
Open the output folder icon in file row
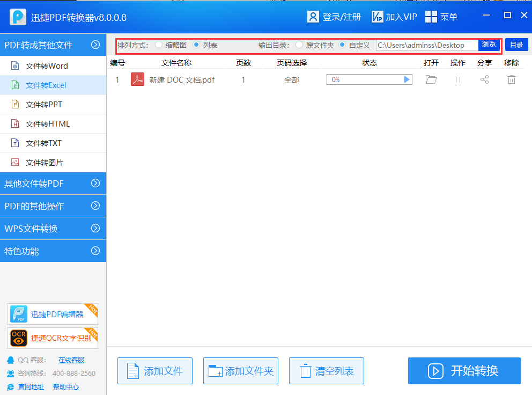(431, 80)
